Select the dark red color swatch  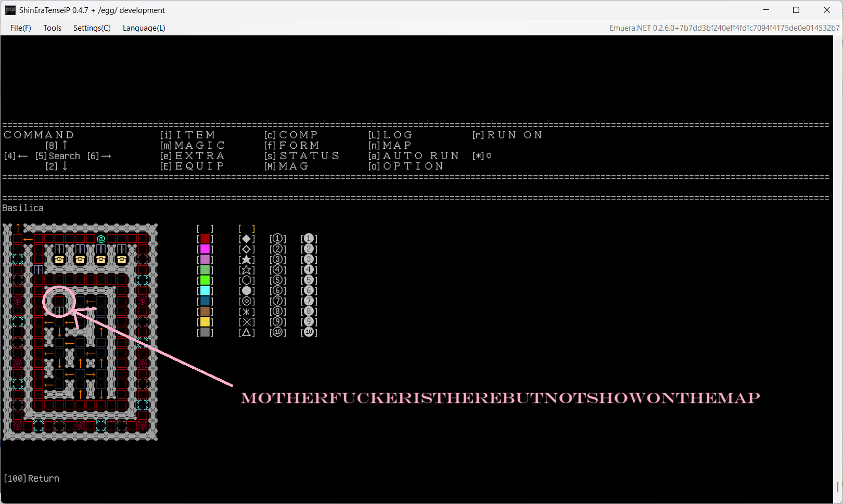205,239
